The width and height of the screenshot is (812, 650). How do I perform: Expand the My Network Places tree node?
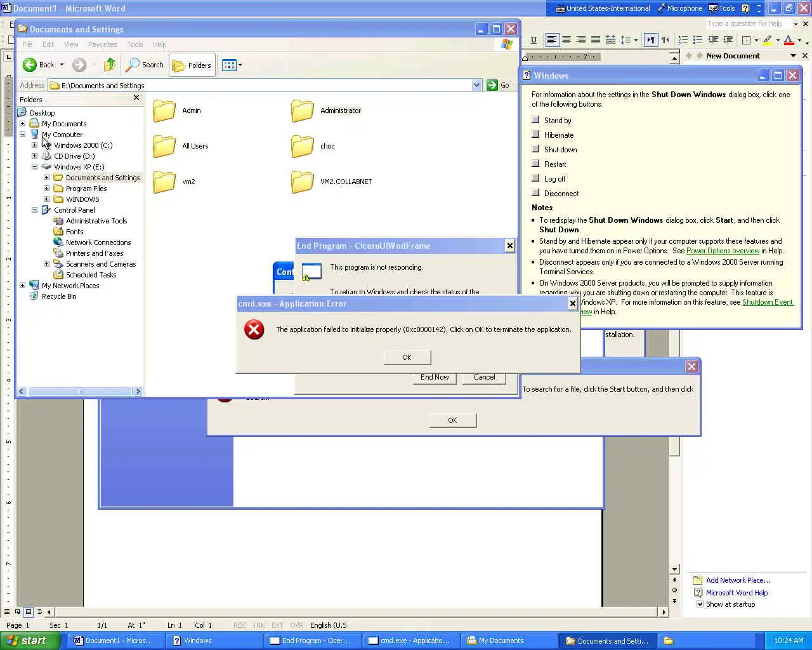[23, 286]
